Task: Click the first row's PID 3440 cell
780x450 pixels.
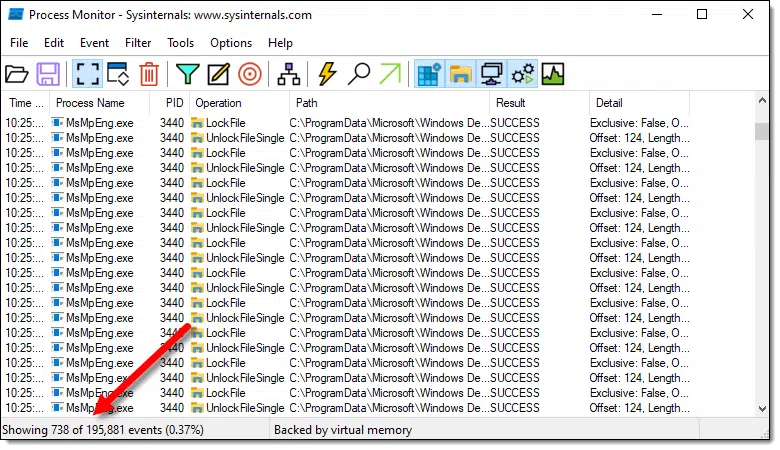Action: point(172,123)
